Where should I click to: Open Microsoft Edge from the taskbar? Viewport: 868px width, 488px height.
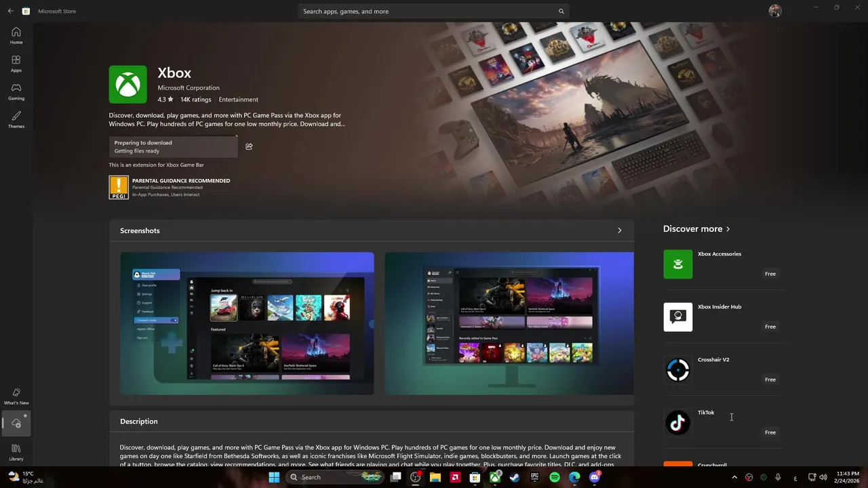575,477
